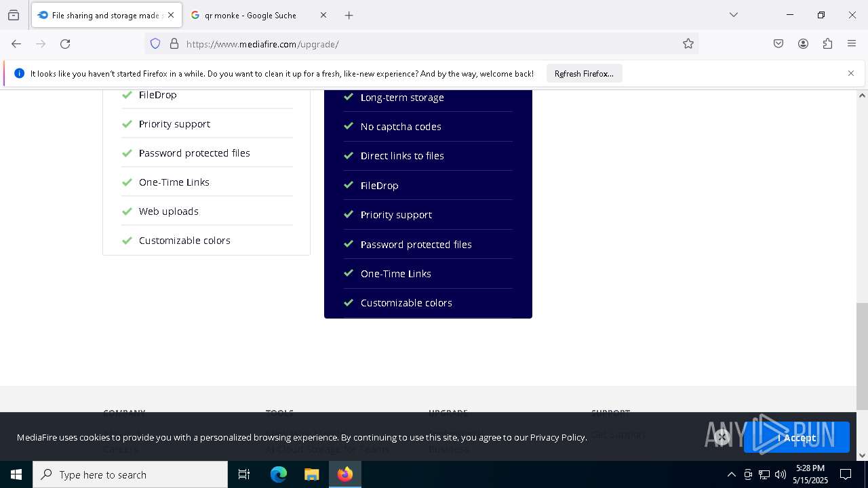The width and height of the screenshot is (868, 488).
Task: Open the network status tray icon
Action: coord(764,474)
